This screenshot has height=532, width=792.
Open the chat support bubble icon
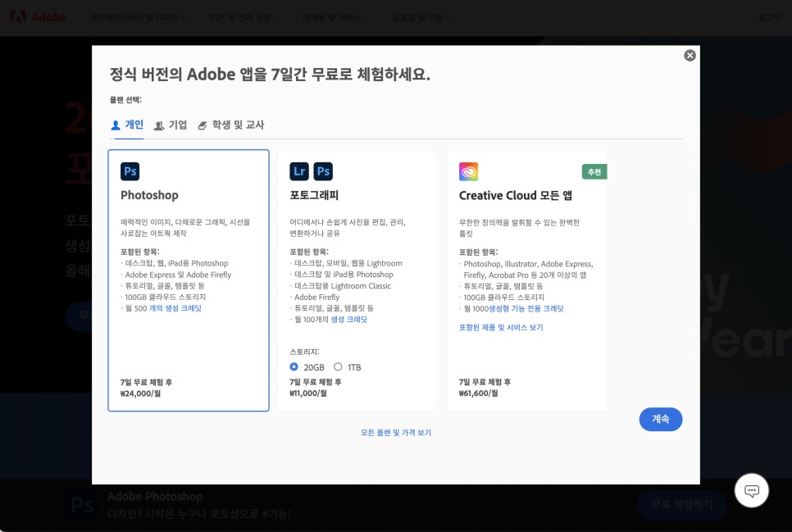pos(752,490)
